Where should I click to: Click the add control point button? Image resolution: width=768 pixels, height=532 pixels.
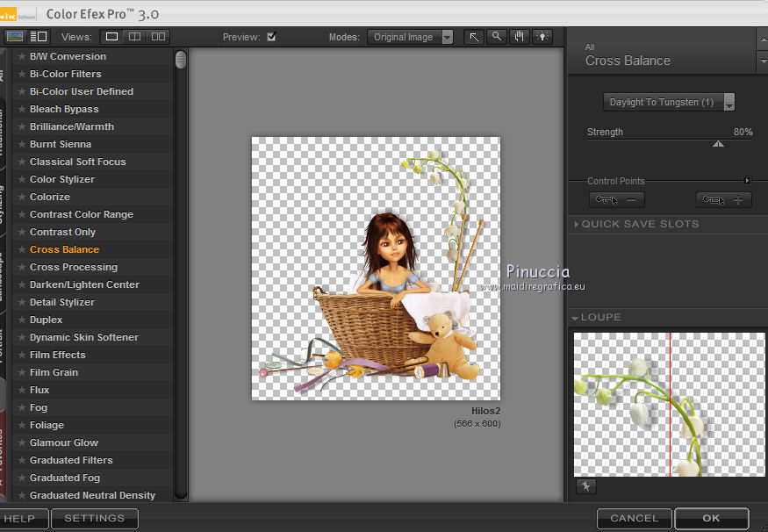[723, 200]
